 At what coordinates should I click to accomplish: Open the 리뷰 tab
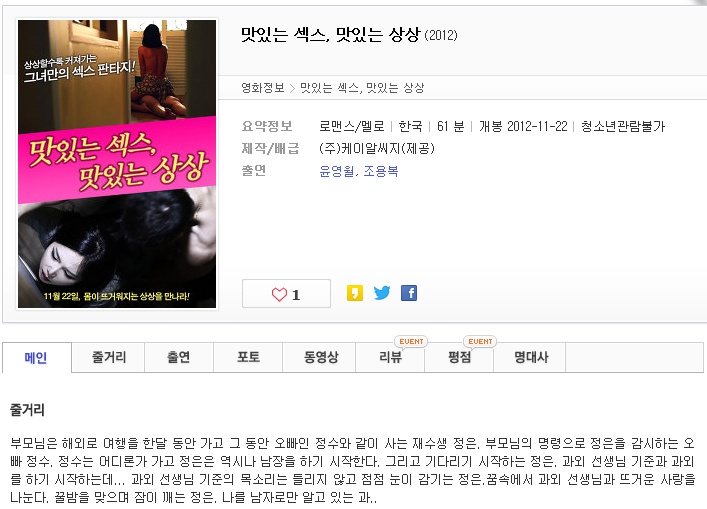(x=390, y=358)
